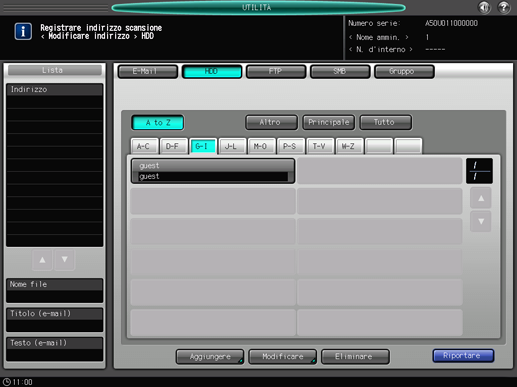Image resolution: width=517 pixels, height=387 pixels.
Task: Switch to the FTP tab
Action: [276, 71]
